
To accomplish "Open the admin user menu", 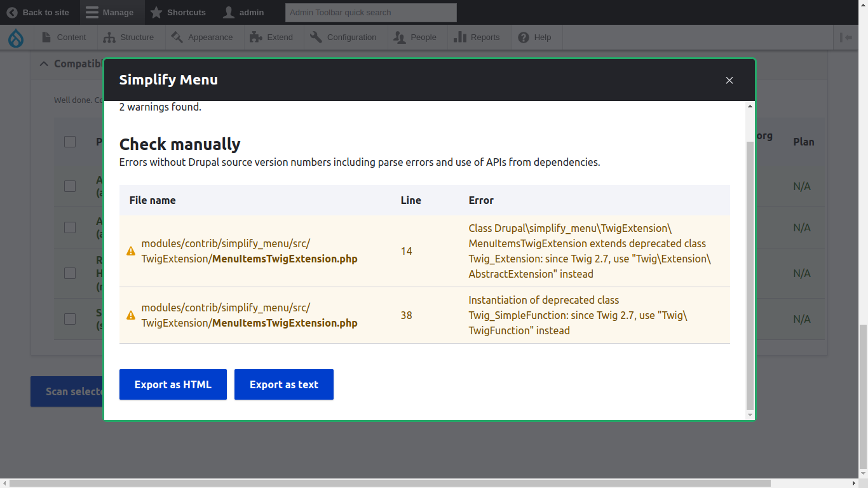I will click(x=243, y=12).
